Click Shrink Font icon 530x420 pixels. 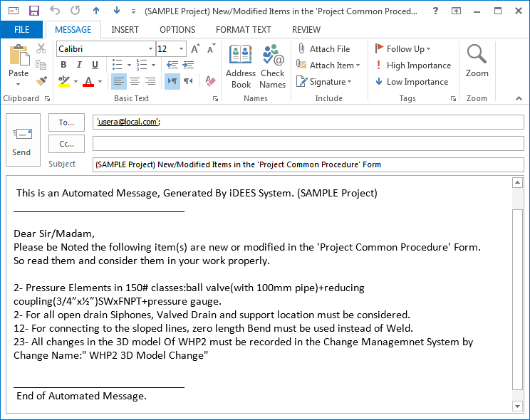click(x=212, y=49)
